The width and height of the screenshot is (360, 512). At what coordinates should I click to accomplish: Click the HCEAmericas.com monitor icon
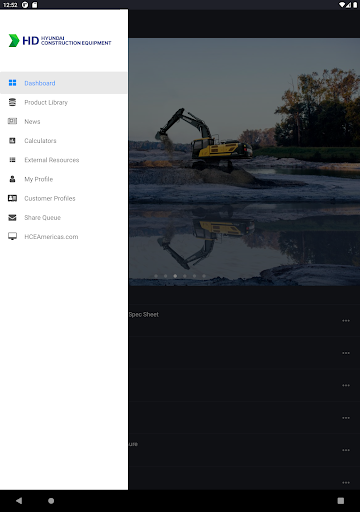pos(12,237)
